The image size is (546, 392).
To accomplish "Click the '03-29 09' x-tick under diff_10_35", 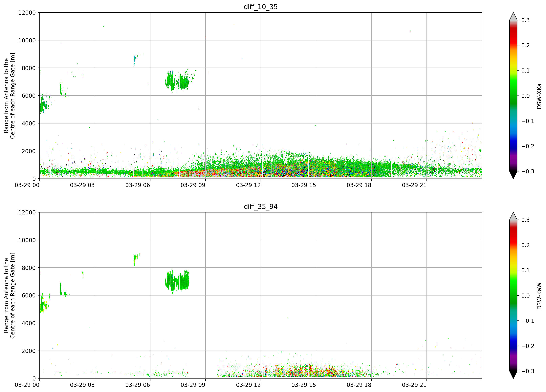I will coord(193,185).
